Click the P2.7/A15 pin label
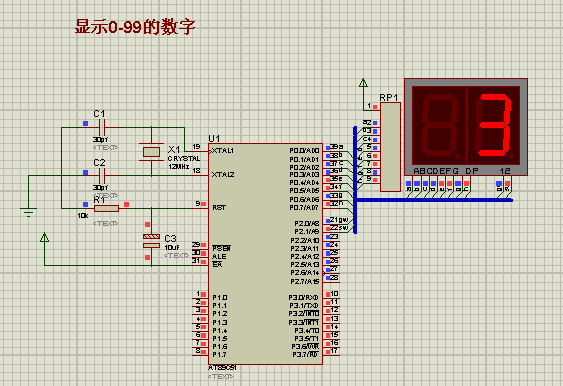This screenshot has height=386, width=563. [x=305, y=282]
